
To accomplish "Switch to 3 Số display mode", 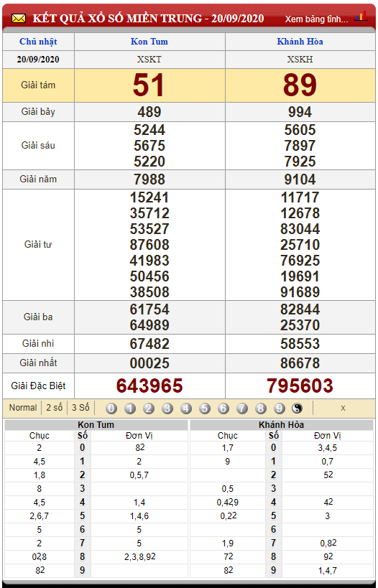I will coord(80,408).
